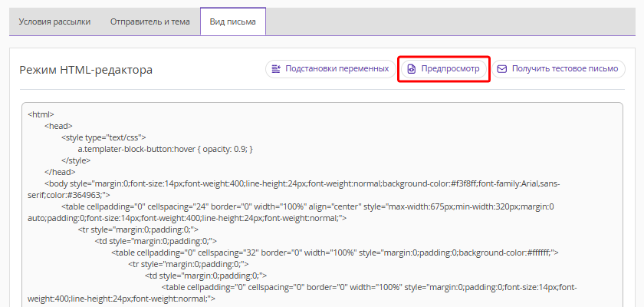Screen dimensions: 644x307
Task: Click the <body style="margin:0 line
Action: (x=294, y=190)
